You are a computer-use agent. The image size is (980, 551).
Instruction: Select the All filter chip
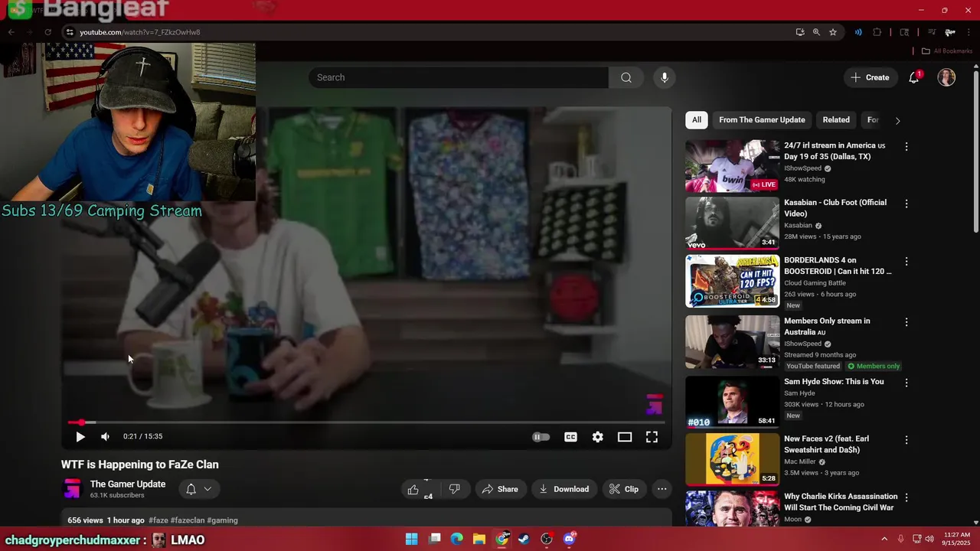(x=697, y=119)
